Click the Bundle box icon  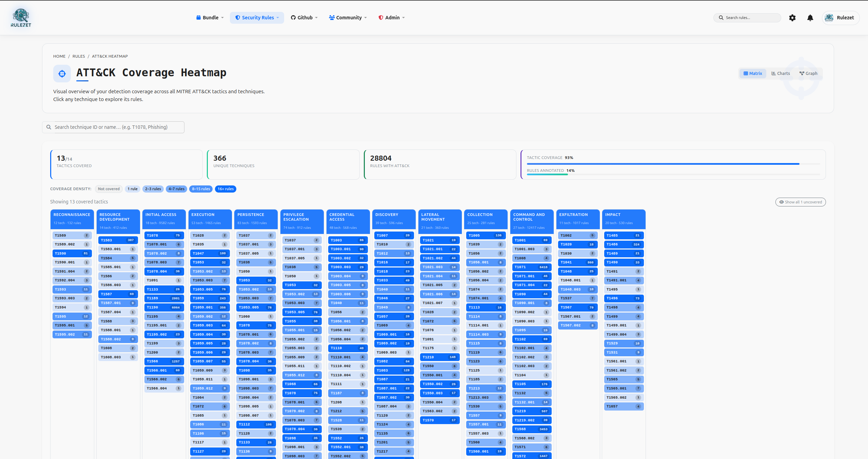pos(198,18)
